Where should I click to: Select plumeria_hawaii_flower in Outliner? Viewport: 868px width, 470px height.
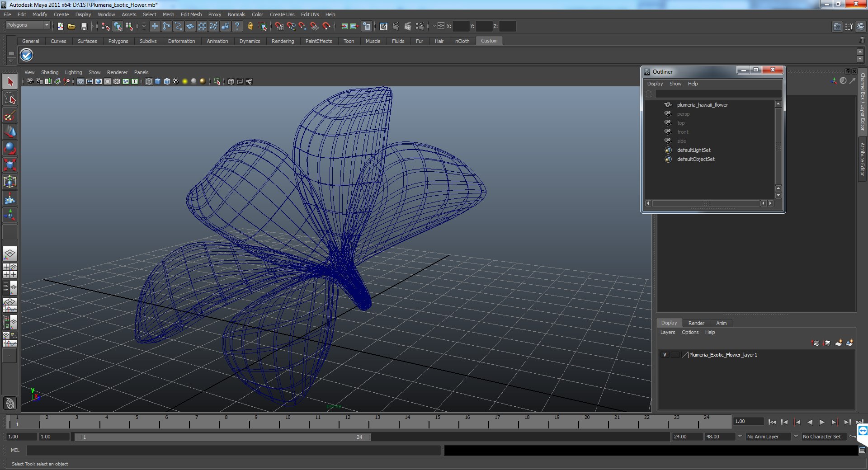pos(702,105)
